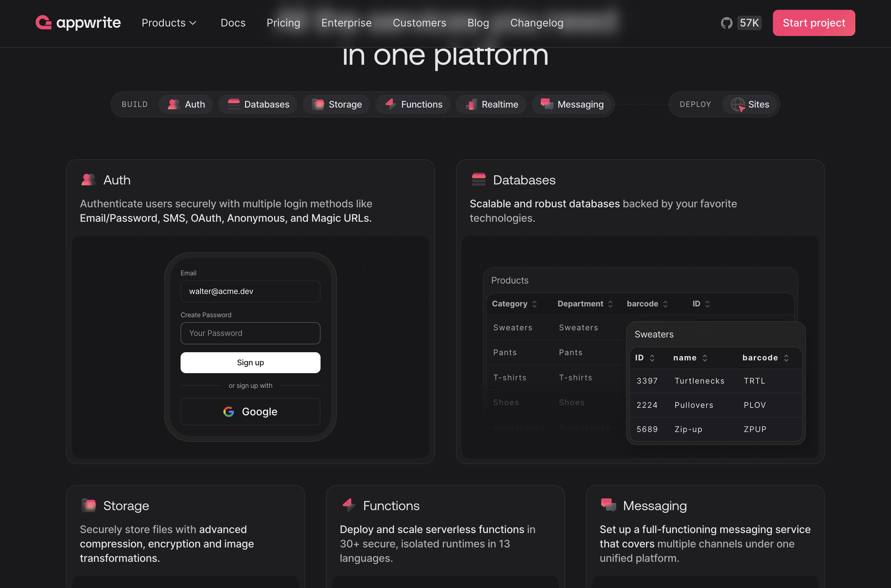Viewport: 891px width, 588px height.
Task: Select the Functions tab label
Action: coord(422,104)
